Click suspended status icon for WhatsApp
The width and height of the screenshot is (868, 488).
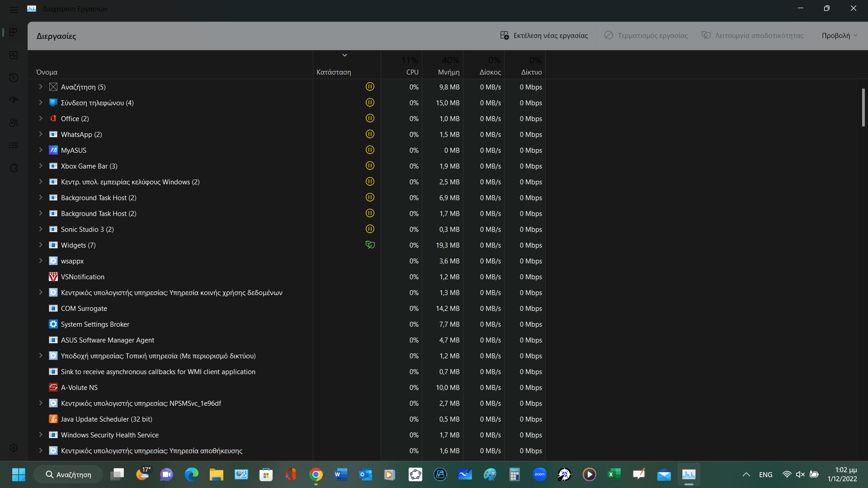[370, 134]
